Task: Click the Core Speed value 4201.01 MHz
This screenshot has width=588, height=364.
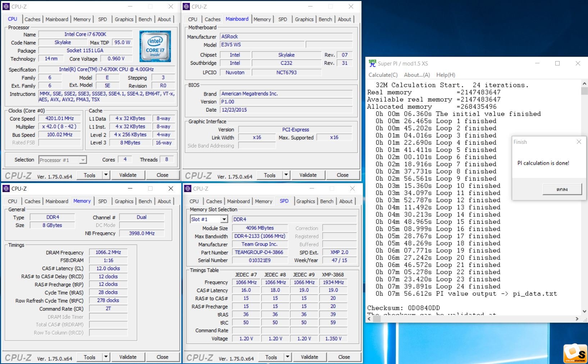Action: pyautogui.click(x=60, y=118)
